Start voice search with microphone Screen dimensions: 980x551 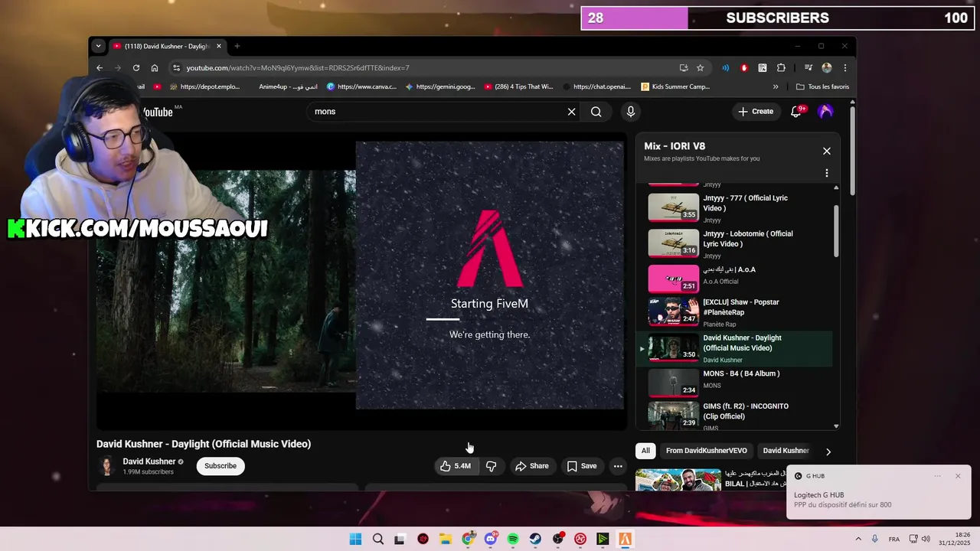point(631,112)
